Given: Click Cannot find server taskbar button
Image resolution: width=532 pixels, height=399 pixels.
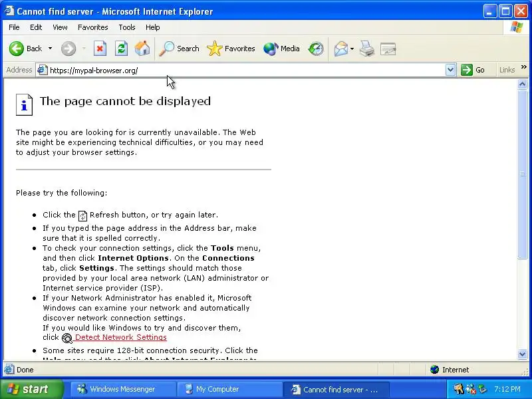Looking at the screenshot, I should pyautogui.click(x=335, y=389).
